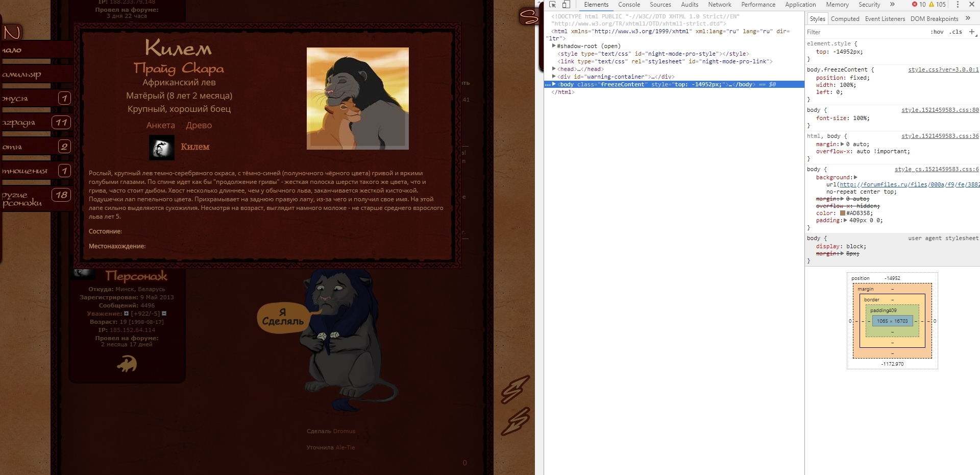Open style.1521459583.css:80 source link
Screen dimensions: 980x475
point(940,110)
